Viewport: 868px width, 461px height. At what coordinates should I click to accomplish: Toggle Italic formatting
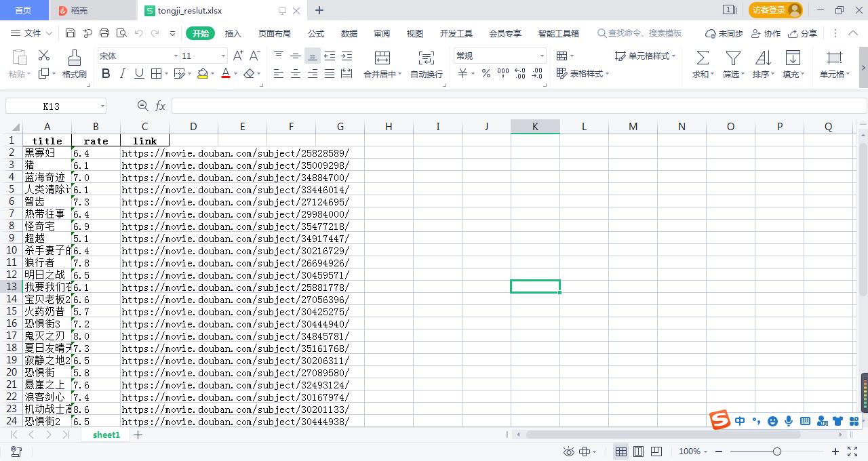coord(123,73)
